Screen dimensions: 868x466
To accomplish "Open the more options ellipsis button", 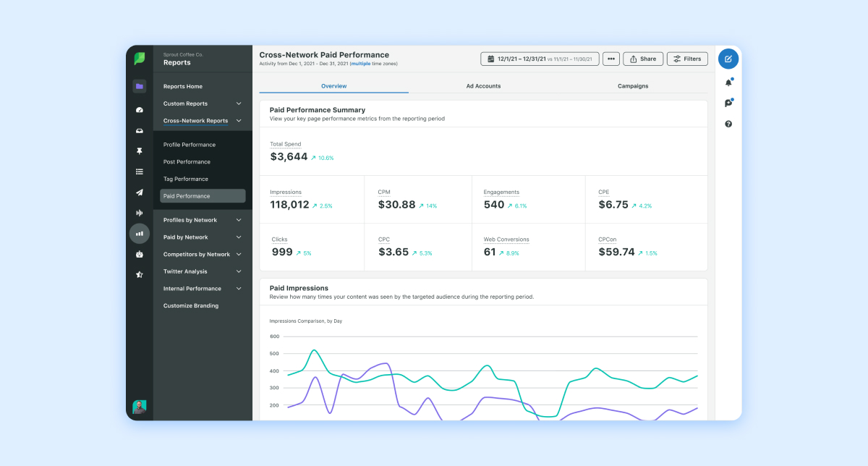I will click(611, 59).
